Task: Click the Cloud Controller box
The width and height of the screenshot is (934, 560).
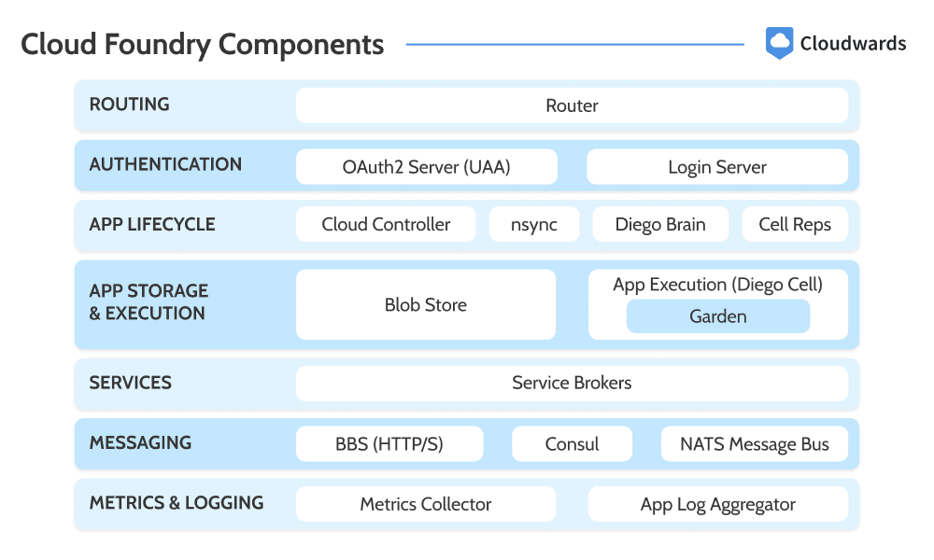Action: (x=386, y=224)
